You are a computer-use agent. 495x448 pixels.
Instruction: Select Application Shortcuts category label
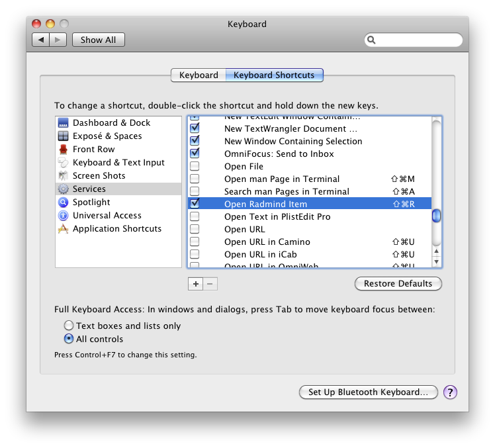[x=117, y=228]
